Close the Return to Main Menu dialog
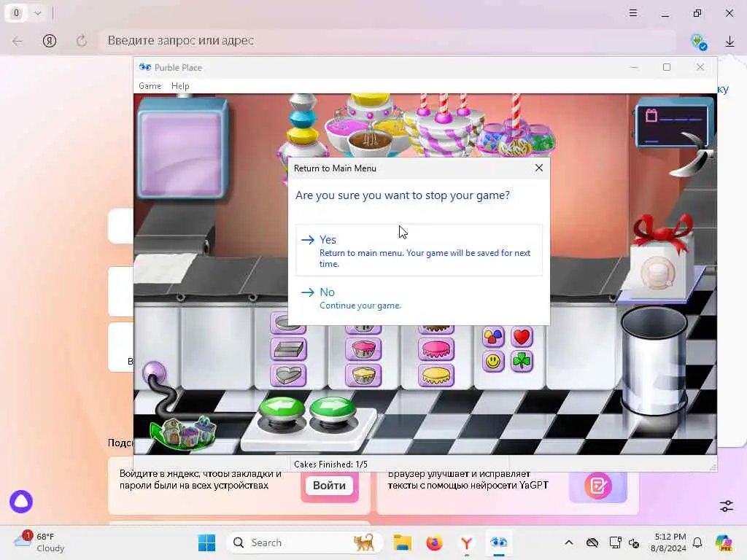The image size is (747, 560). point(539,168)
